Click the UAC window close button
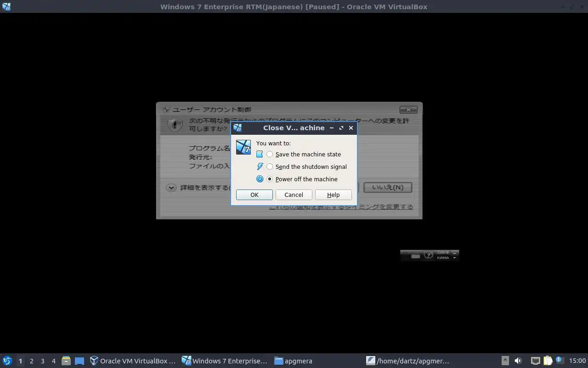Viewport: 588px width, 368px height. coord(408,109)
